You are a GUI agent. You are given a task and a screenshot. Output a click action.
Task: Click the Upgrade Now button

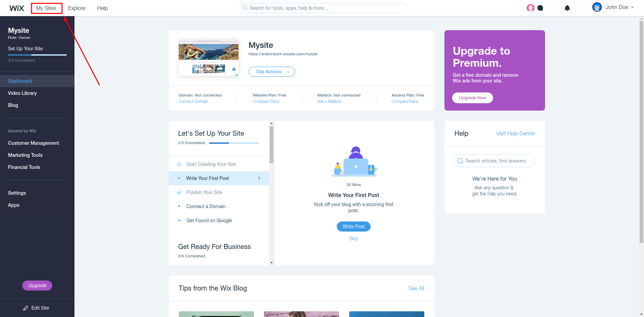coord(472,98)
